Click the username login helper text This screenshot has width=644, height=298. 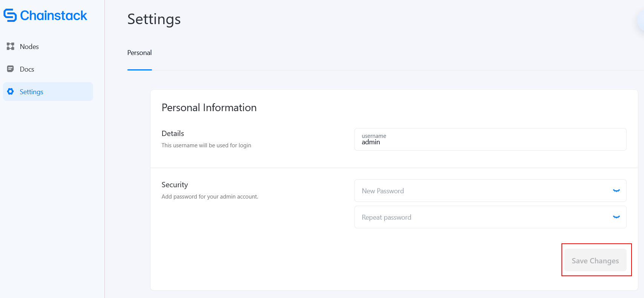[x=206, y=145]
